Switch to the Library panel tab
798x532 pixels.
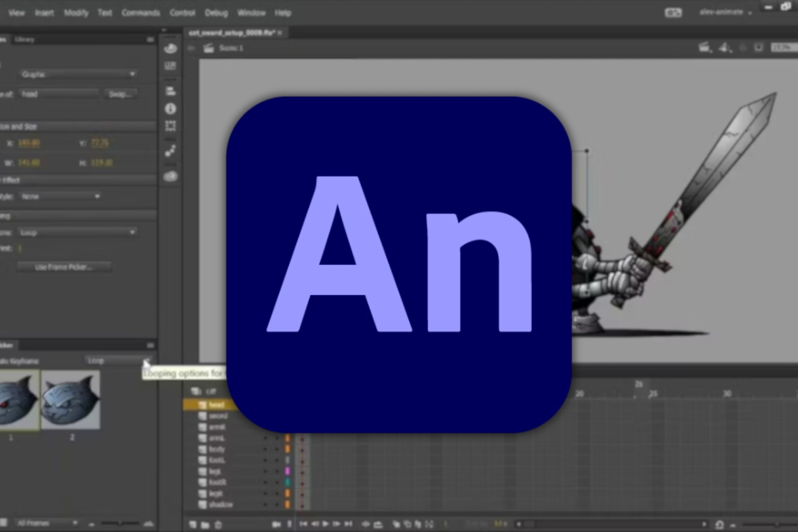(x=24, y=39)
